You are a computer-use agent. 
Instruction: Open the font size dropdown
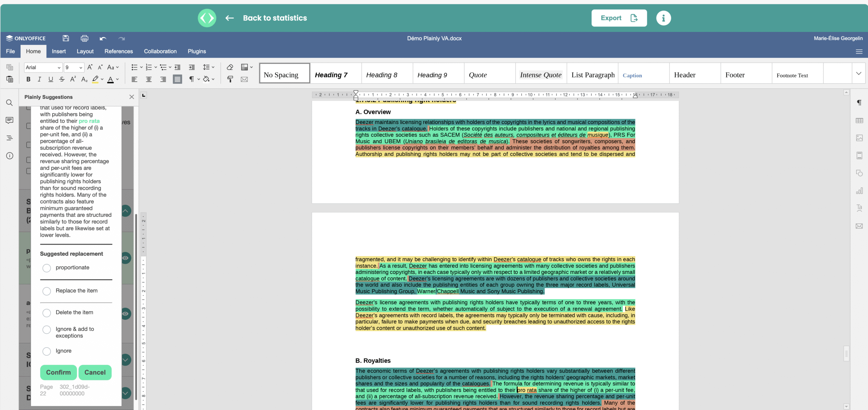tap(81, 68)
